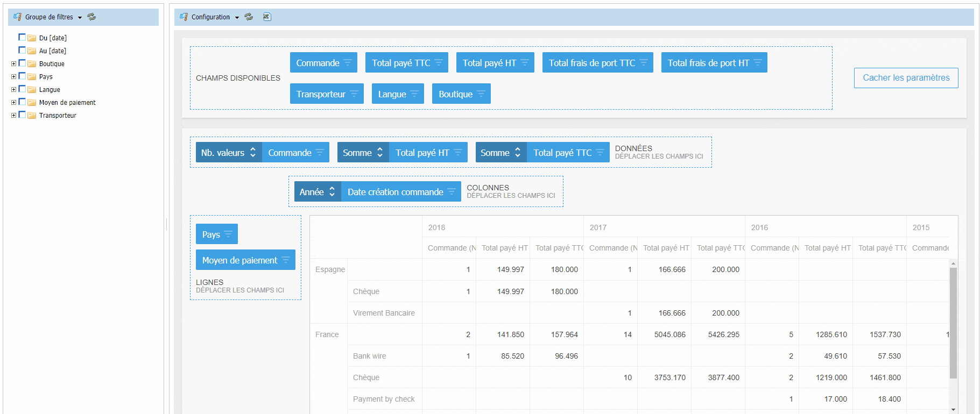
Task: Tick the Transporteur filter checkbox
Action: tap(22, 115)
